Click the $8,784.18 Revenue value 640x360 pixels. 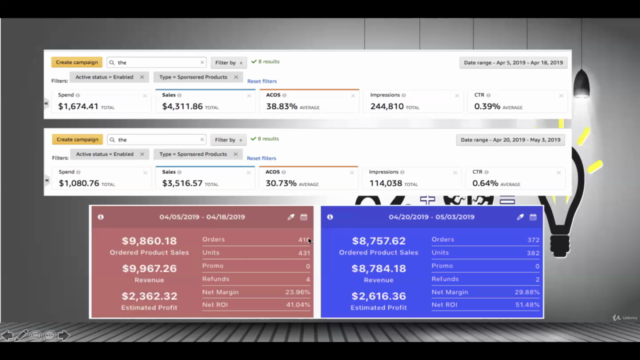point(379,269)
